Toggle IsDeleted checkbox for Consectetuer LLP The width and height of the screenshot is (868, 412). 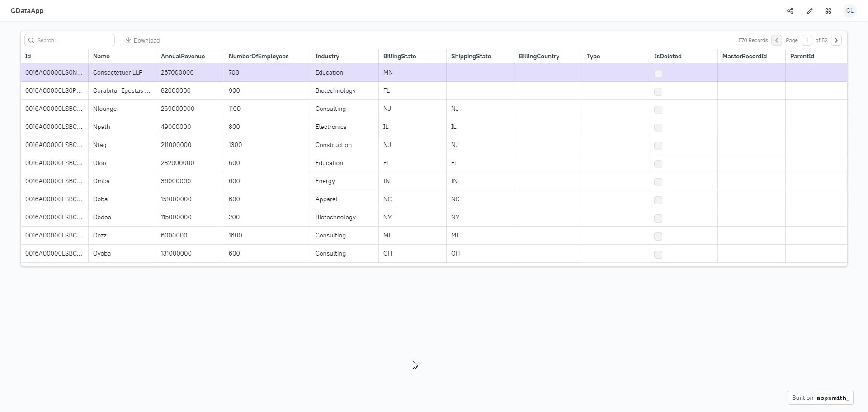(x=658, y=74)
